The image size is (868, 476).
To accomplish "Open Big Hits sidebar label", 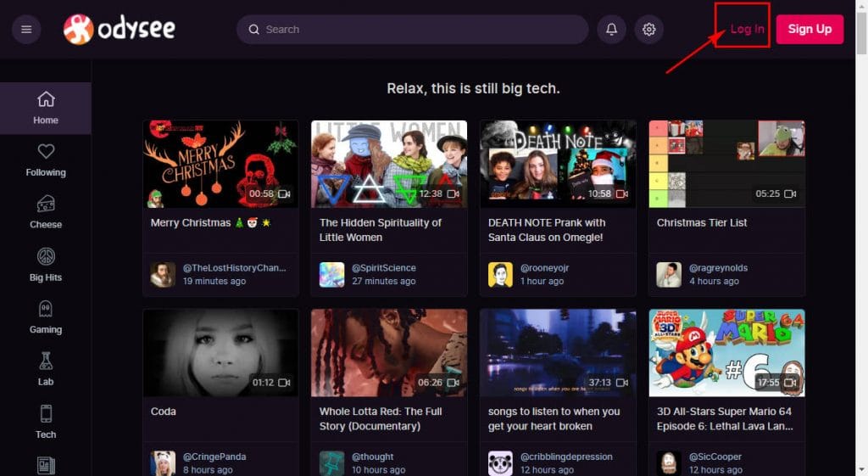I will [x=46, y=277].
